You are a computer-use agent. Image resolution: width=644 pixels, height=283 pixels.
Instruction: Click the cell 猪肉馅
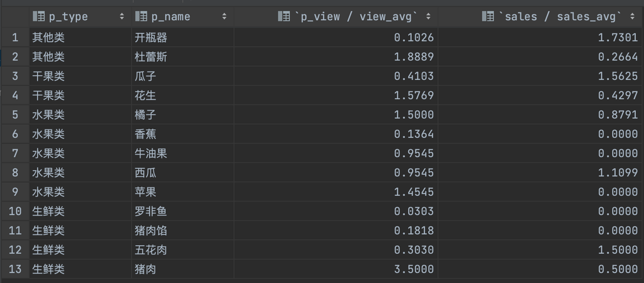pyautogui.click(x=183, y=231)
